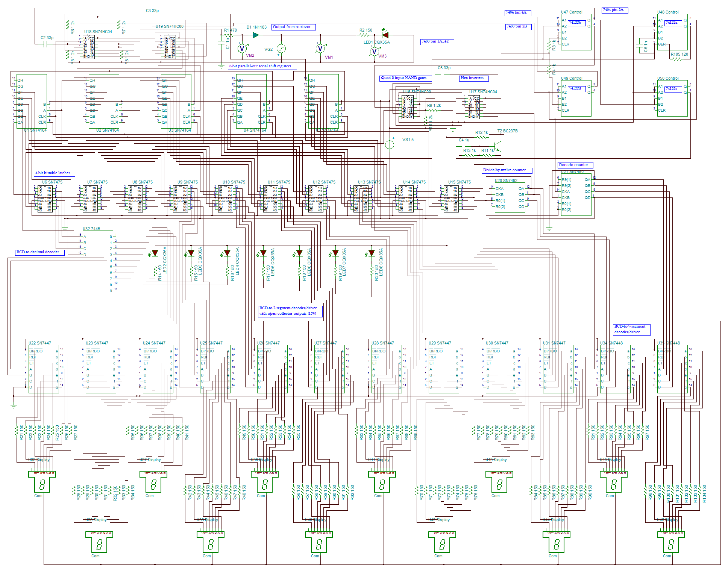This screenshot has height=572, width=728.
Task: Select the U43 seven-segment display
Action: (x=499, y=482)
